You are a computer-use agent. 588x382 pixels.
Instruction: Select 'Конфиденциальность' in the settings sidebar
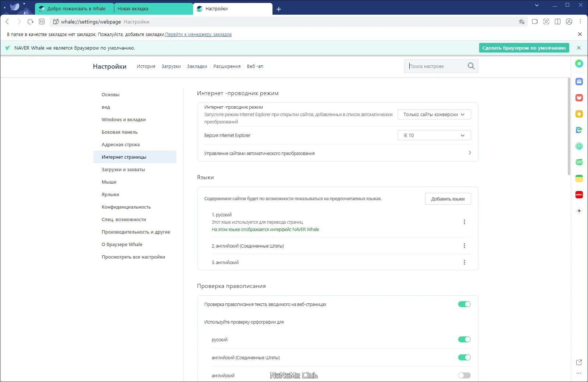126,207
